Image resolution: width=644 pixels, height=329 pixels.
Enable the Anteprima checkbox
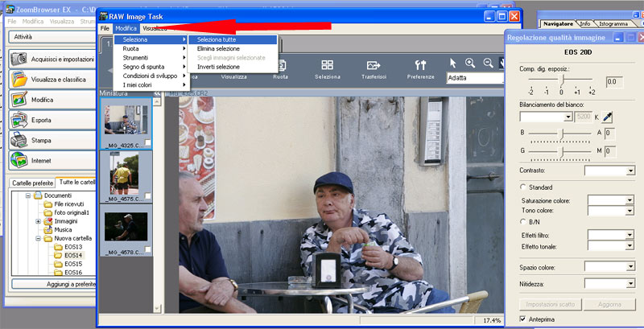coord(524,320)
